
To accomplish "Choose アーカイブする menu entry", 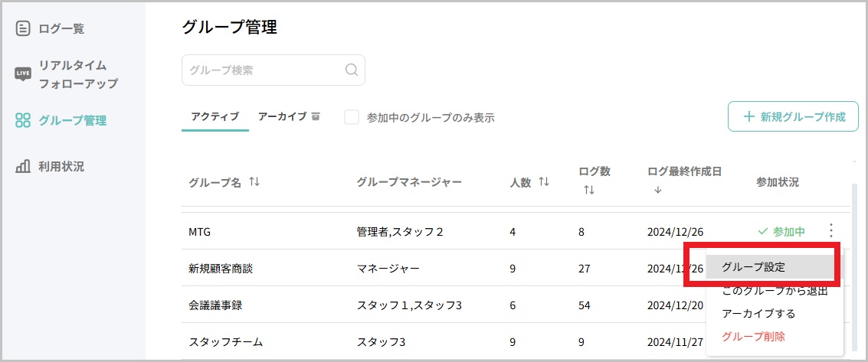I will tap(758, 314).
